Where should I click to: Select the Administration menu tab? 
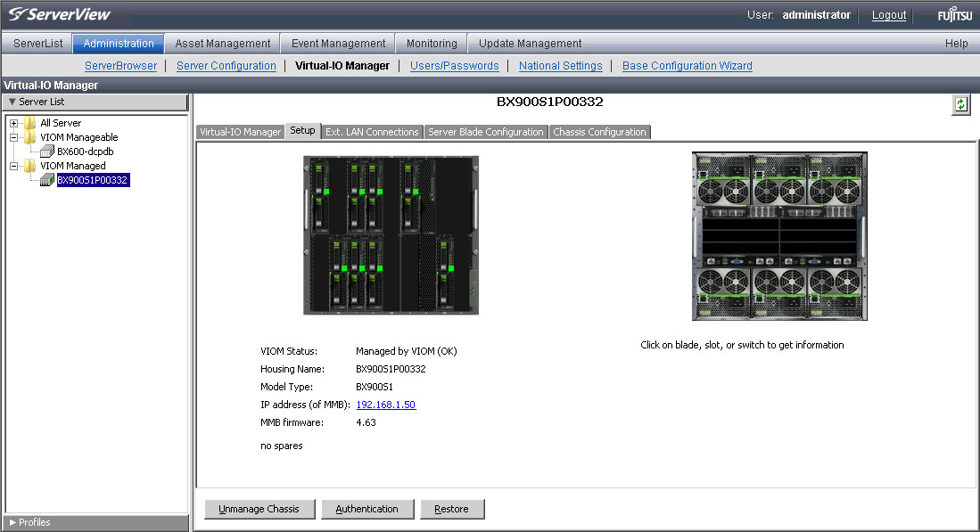[x=118, y=43]
